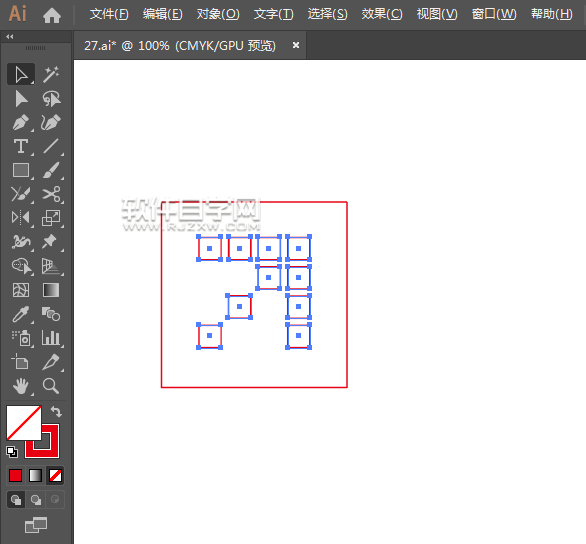Open the change screen mode button

pyautogui.click(x=36, y=525)
